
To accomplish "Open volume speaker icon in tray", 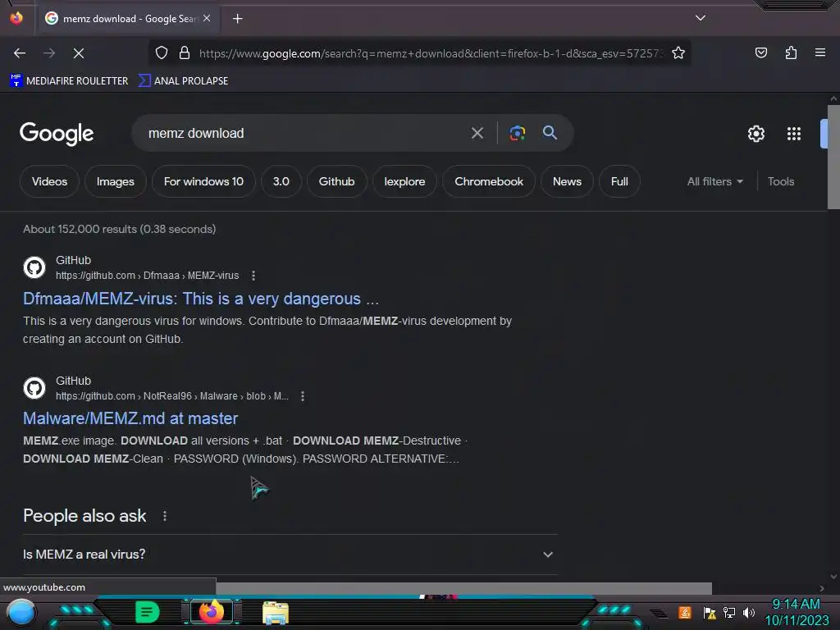I will [748, 612].
